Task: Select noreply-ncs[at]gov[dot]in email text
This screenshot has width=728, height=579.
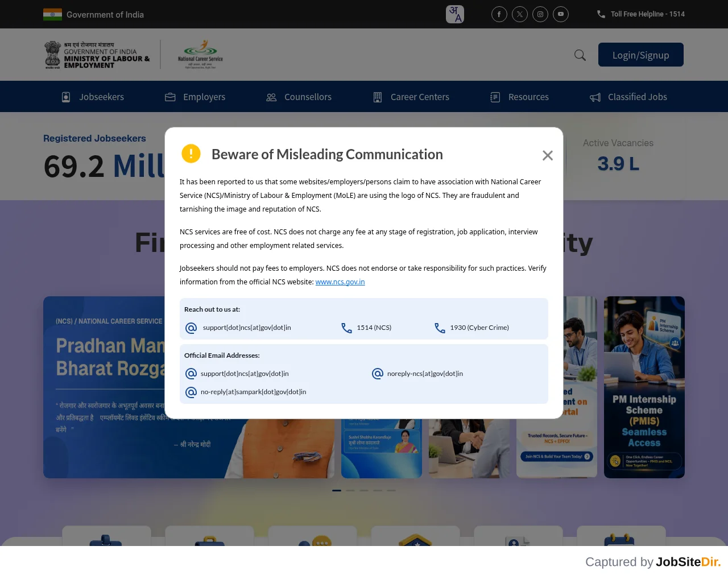Action: [425, 374]
